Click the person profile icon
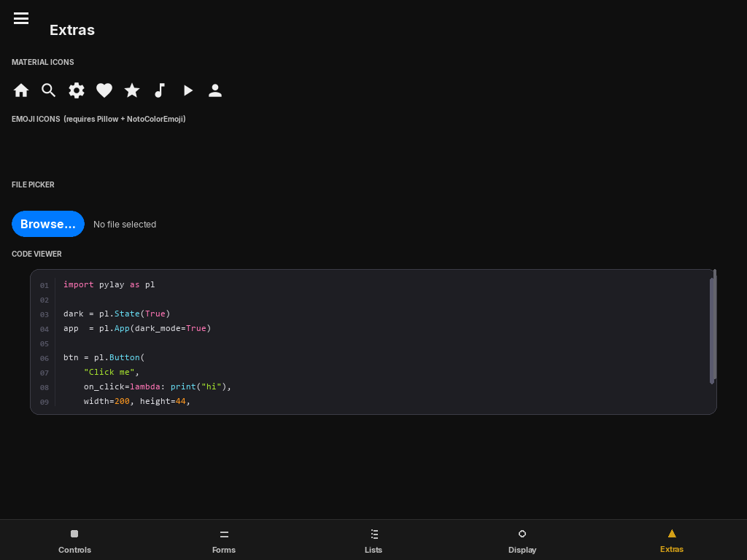The image size is (747, 560). tap(215, 90)
